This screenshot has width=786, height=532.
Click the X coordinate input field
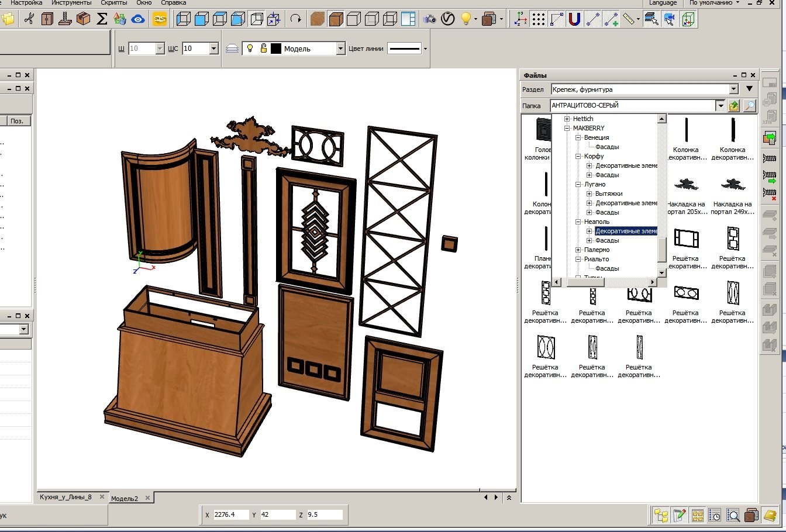click(230, 514)
